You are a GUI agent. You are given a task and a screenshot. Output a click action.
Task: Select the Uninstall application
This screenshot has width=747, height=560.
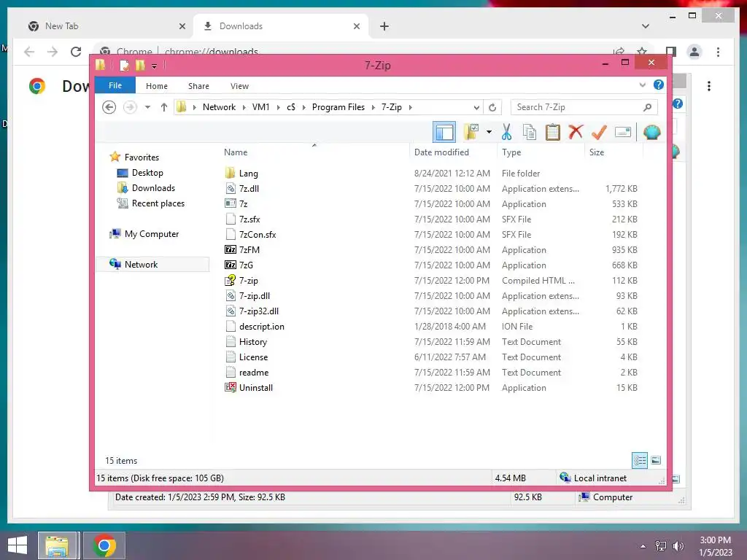click(256, 388)
